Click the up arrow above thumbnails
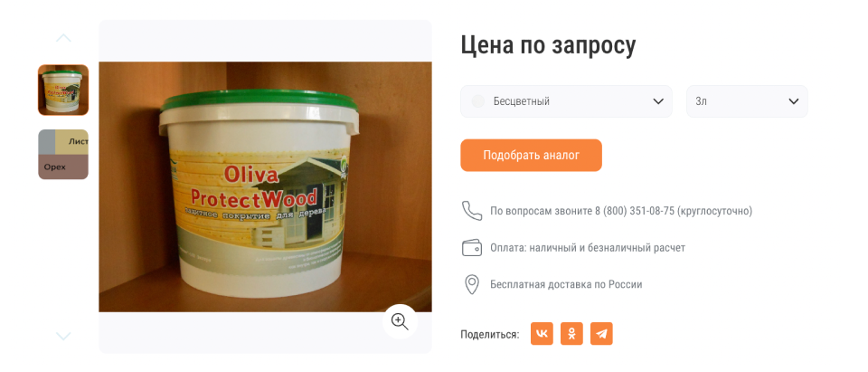Screen dimensions: 868x372 pyautogui.click(x=63, y=38)
